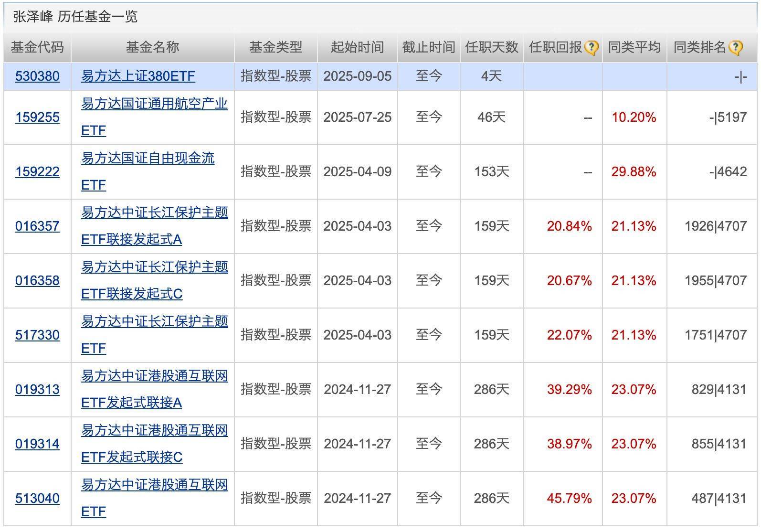Viewport: 761px width, 532px height.
Task: Open 易方达国证通用航空产业ETF link
Action: (154, 117)
